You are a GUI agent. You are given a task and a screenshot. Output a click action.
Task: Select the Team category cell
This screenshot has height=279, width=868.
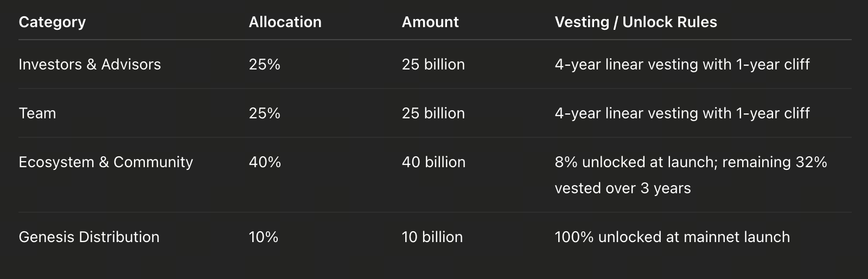(x=37, y=113)
